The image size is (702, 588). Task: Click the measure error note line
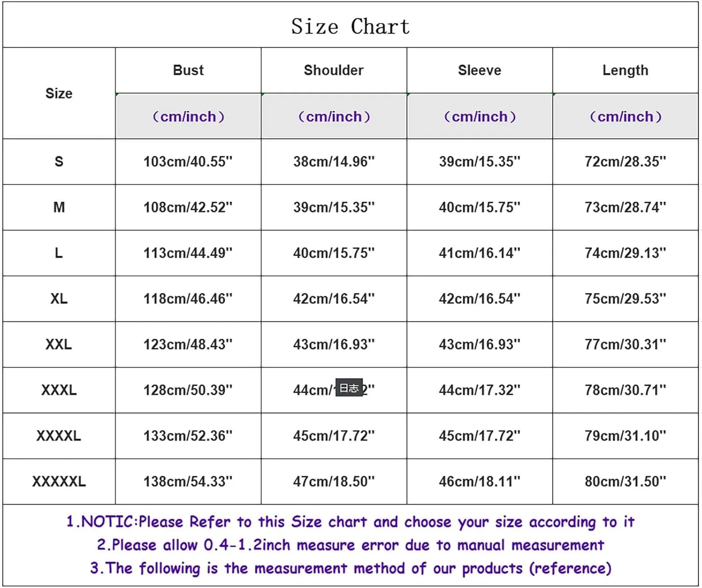click(351, 545)
